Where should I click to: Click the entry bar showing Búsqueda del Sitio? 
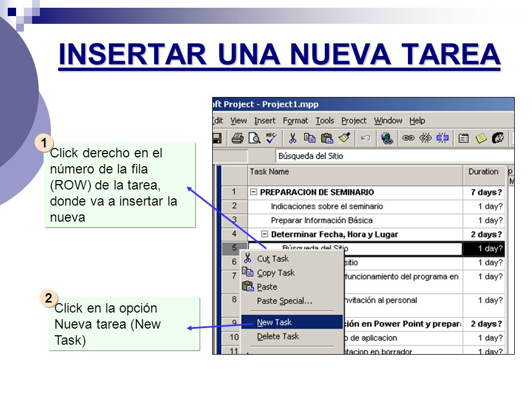tap(395, 156)
